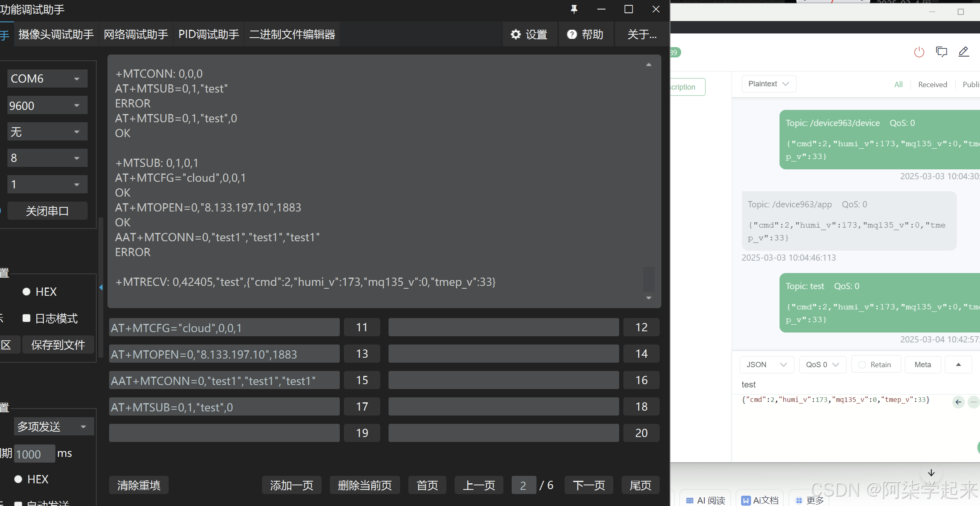Select the HEX receive radio option
The width and height of the screenshot is (980, 506).
(26, 292)
